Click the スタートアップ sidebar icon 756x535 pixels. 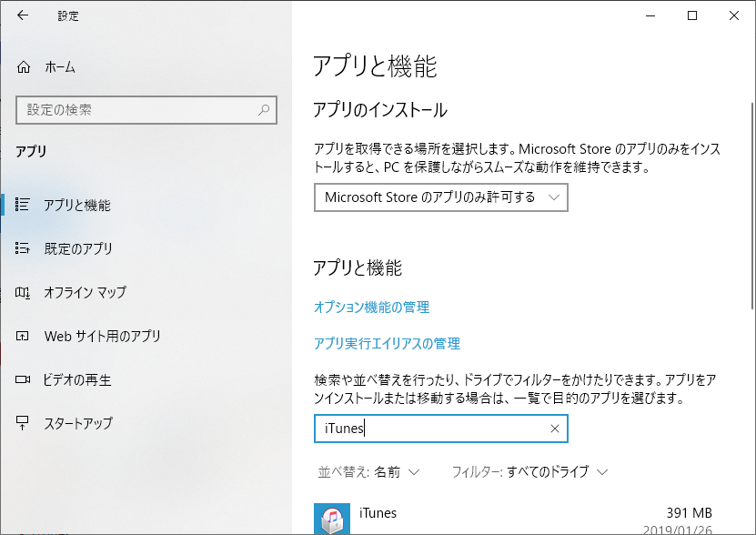pyautogui.click(x=22, y=423)
